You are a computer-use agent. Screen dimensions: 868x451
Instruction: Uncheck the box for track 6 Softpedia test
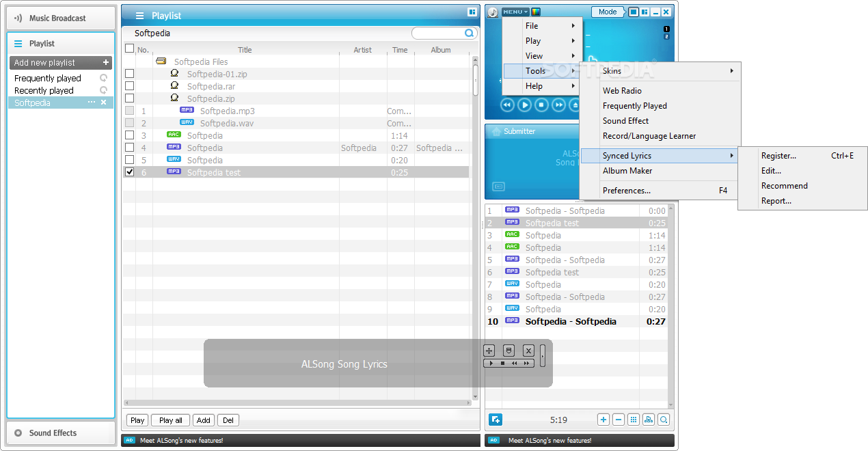point(129,172)
